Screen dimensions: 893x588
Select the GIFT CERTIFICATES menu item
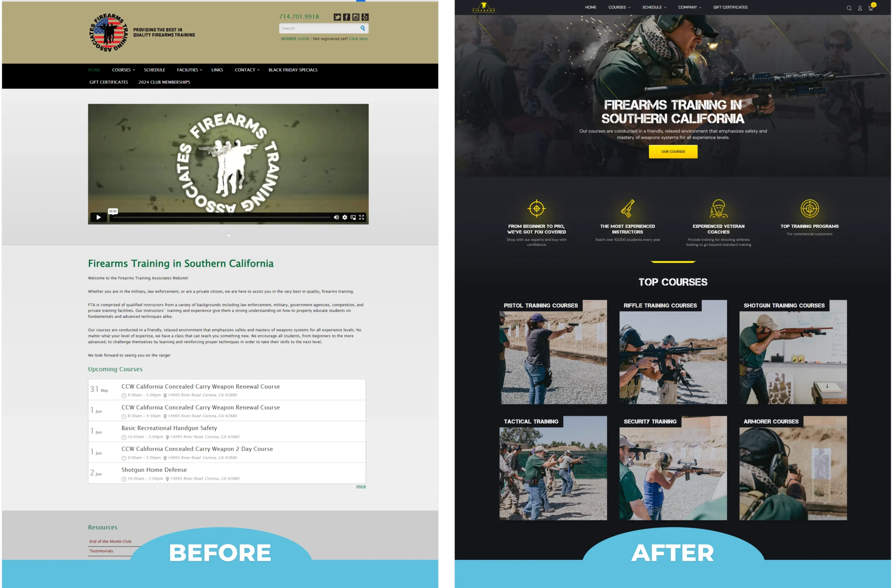pos(731,7)
